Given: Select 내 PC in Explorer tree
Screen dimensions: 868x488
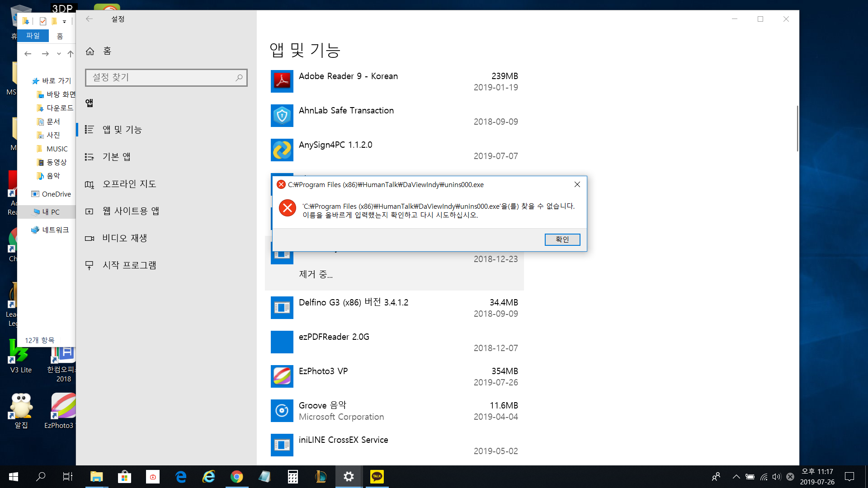Looking at the screenshot, I should 47,212.
